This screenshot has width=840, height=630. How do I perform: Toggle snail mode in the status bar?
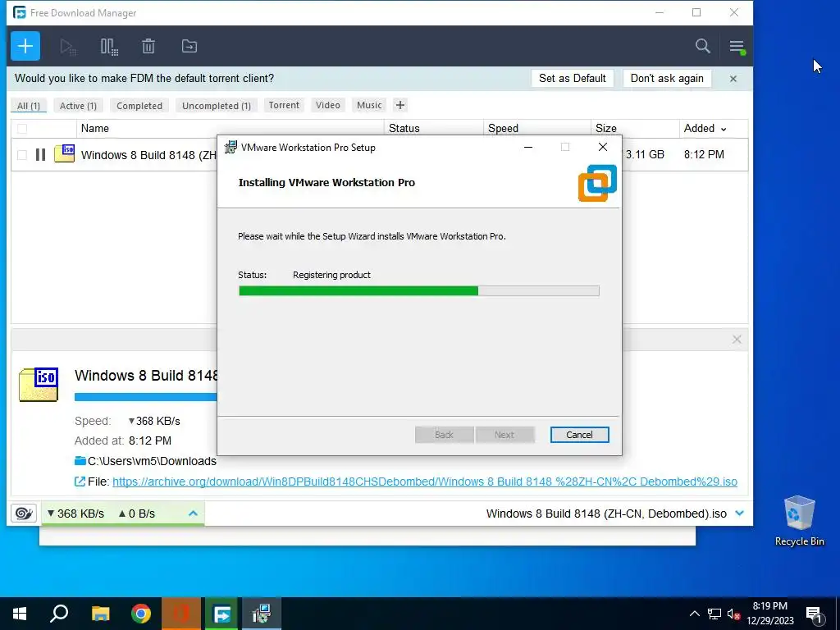pyautogui.click(x=24, y=514)
